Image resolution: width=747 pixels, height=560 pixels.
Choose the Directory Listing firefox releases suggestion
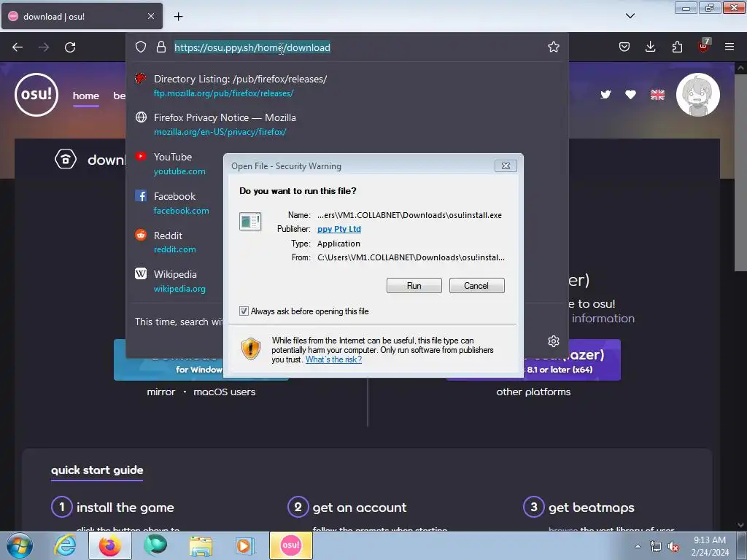347,86
